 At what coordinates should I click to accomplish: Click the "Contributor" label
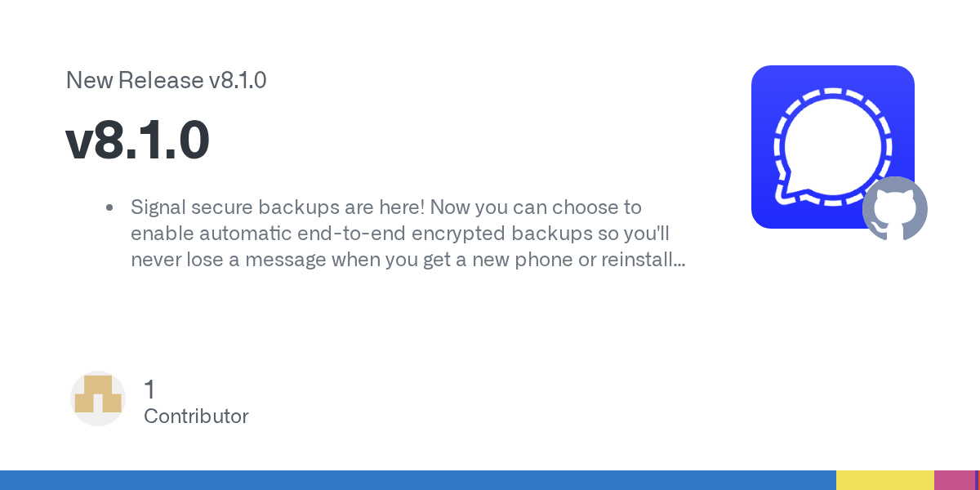tap(196, 416)
